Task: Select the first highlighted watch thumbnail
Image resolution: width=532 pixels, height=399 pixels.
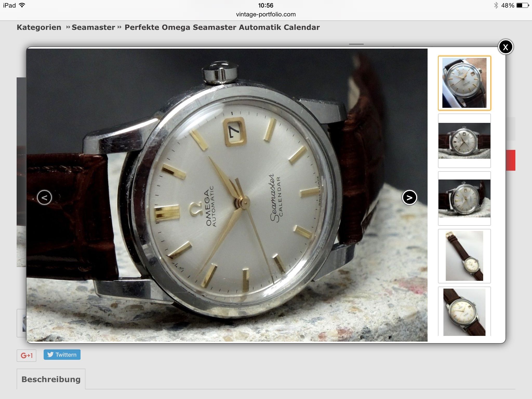Action: click(464, 83)
